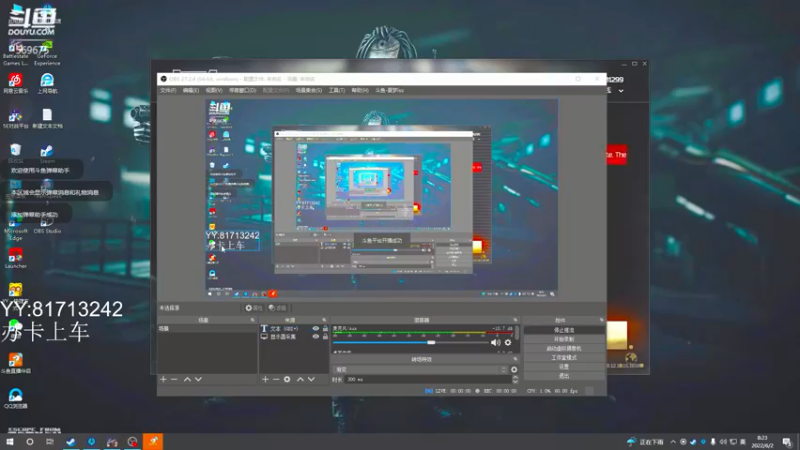Toggle visibility eye of display capture source
Viewport: 800px width, 450px height.
coord(315,337)
